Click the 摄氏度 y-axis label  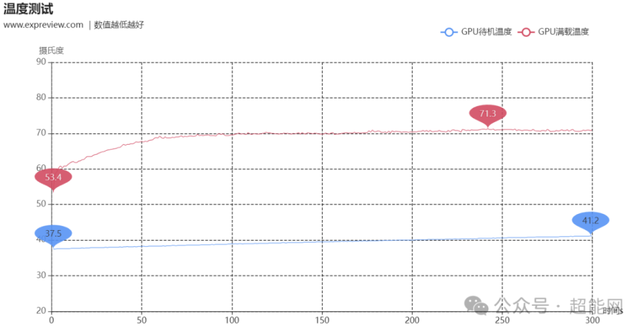click(52, 50)
